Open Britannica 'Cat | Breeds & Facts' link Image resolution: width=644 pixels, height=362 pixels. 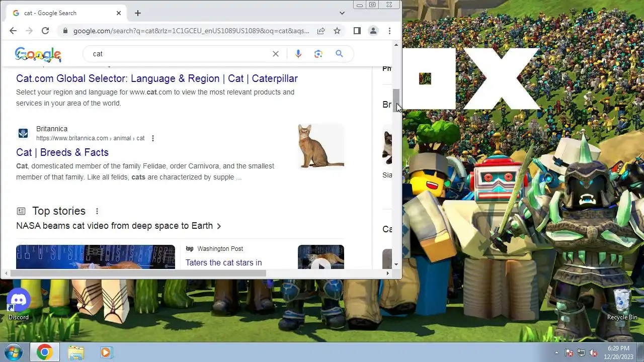62,152
